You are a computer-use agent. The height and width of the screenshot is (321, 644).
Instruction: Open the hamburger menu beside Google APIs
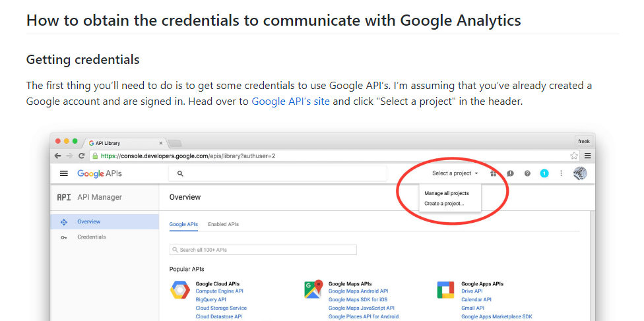(63, 173)
